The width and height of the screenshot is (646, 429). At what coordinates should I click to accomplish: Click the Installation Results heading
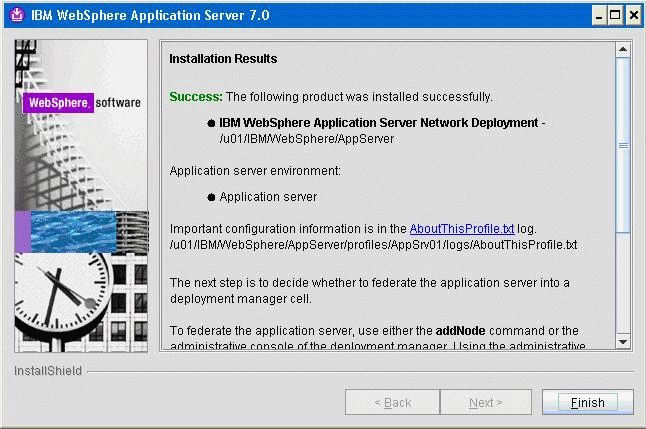pyautogui.click(x=223, y=59)
